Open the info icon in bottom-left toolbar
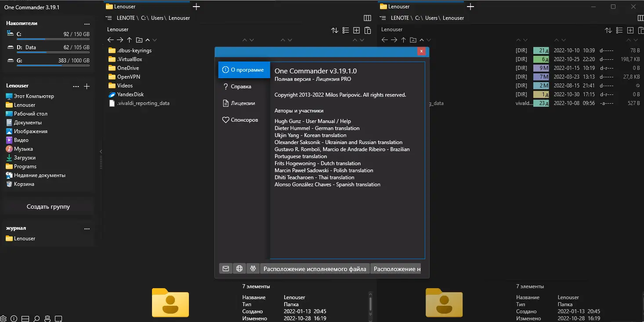The image size is (644, 322). coord(14,318)
